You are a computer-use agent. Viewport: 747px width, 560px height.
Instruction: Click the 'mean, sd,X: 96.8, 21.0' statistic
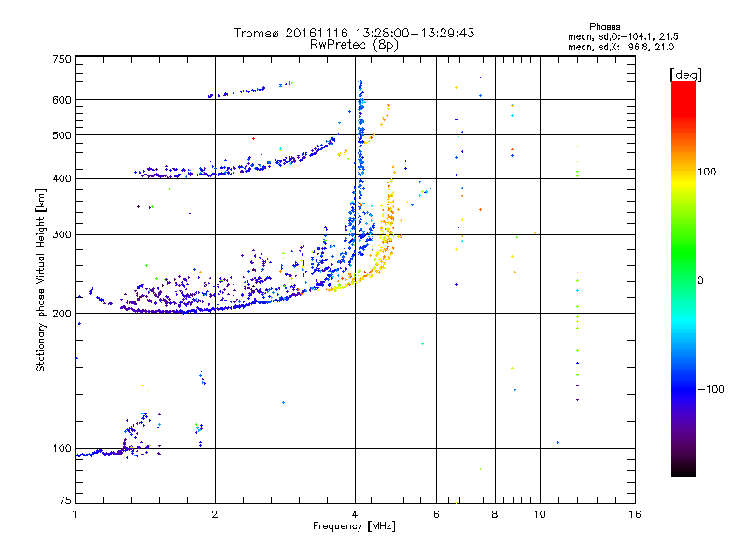pyautogui.click(x=621, y=47)
